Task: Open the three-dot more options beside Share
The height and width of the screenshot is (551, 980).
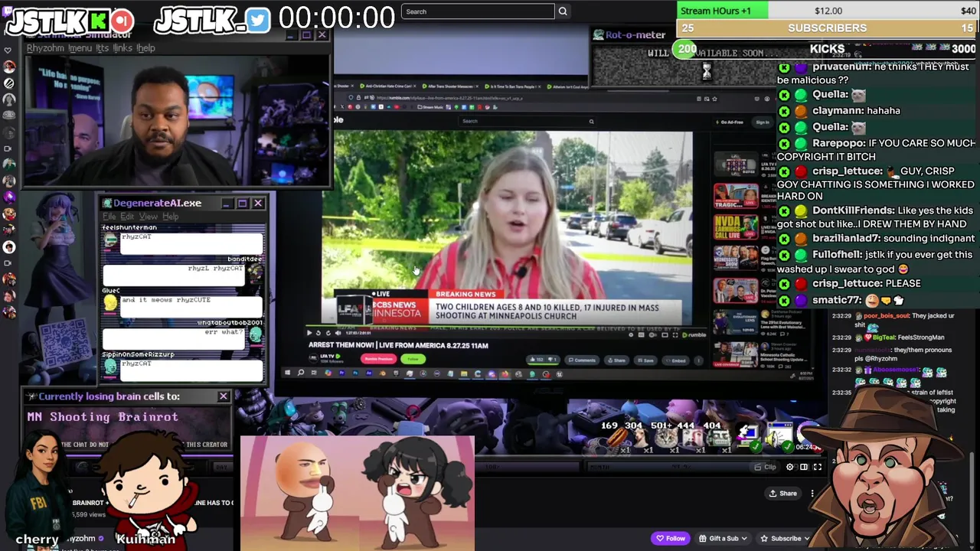Action: tap(812, 494)
